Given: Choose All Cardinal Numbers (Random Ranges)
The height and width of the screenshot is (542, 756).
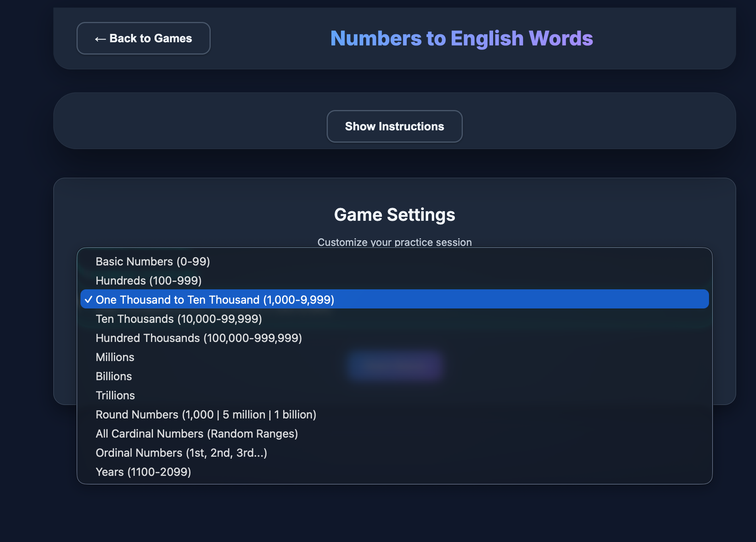Looking at the screenshot, I should 197,434.
